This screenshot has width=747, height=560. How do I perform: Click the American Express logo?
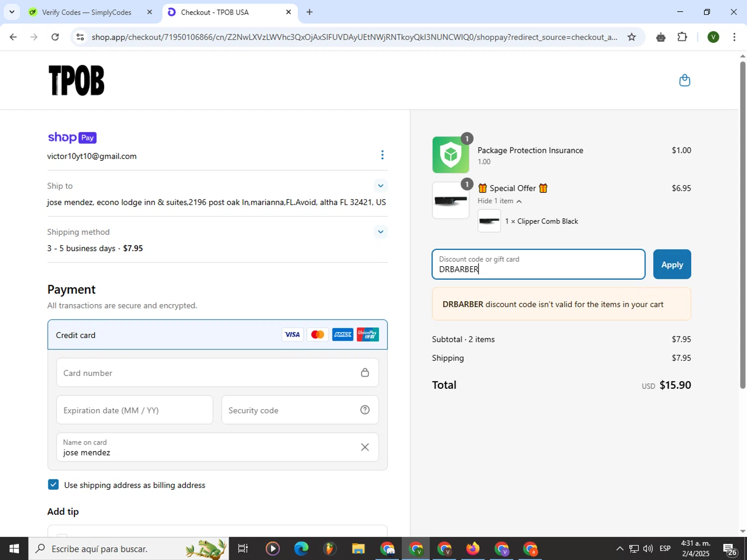point(343,335)
